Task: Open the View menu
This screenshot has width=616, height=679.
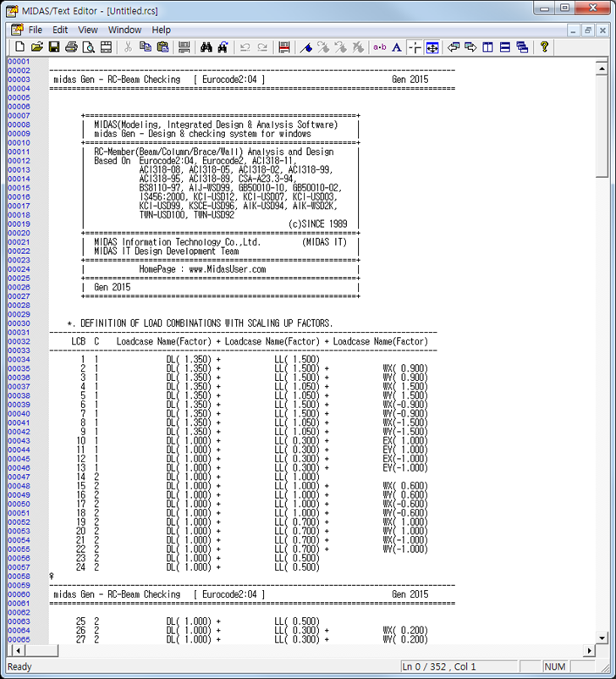Action: (88, 30)
